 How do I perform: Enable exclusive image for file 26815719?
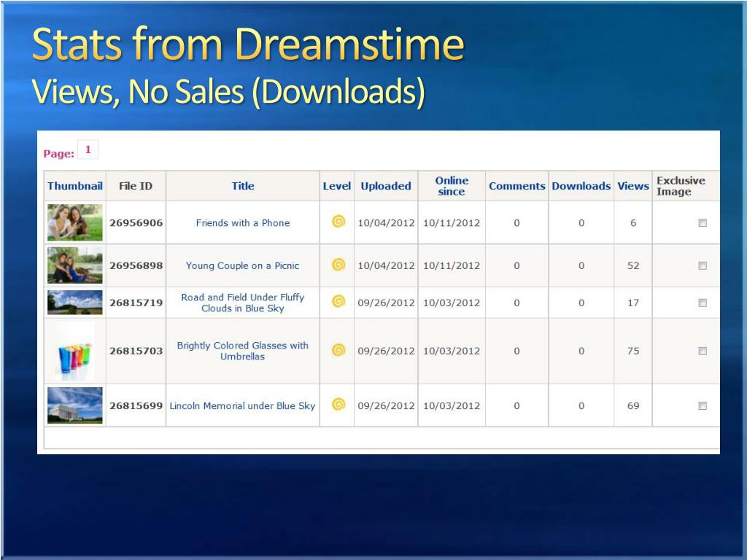coord(703,303)
